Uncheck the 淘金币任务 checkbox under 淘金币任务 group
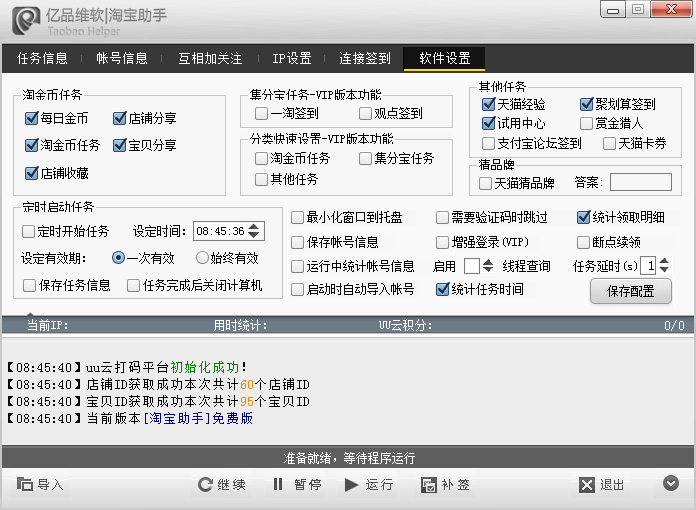The height and width of the screenshot is (510, 696). coord(32,145)
